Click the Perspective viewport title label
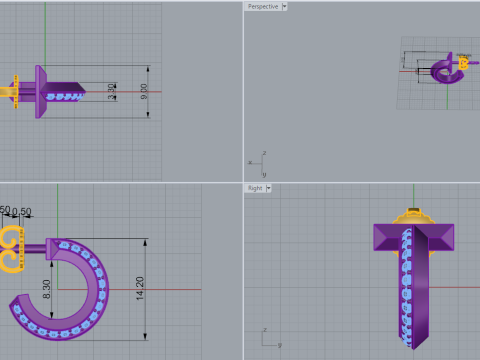The width and height of the screenshot is (480, 360). point(263,6)
